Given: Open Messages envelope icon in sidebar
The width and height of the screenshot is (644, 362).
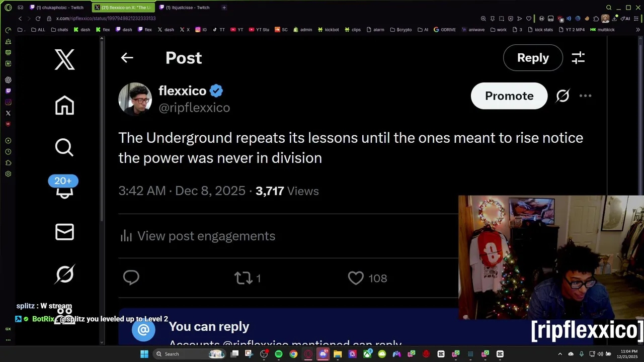Looking at the screenshot, I should pyautogui.click(x=64, y=232).
